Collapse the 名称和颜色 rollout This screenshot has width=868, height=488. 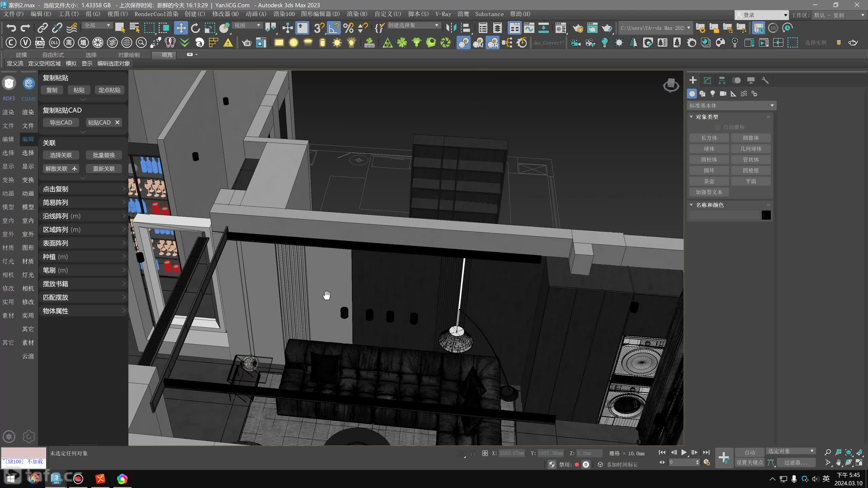(709, 205)
